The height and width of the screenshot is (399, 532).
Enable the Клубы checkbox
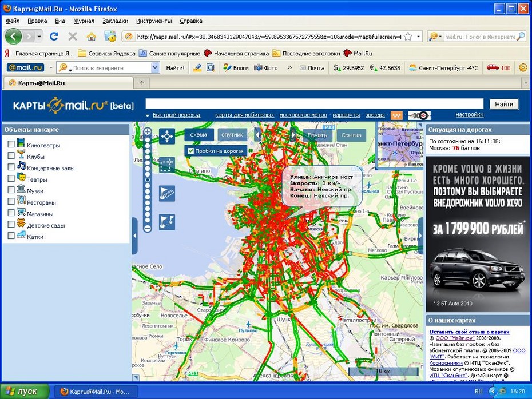pyautogui.click(x=11, y=155)
